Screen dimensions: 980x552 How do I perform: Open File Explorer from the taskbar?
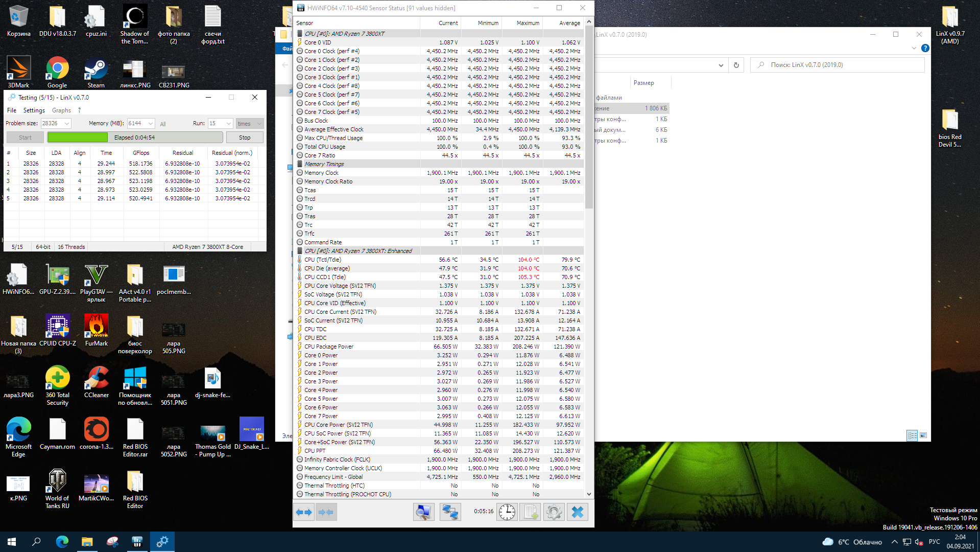coord(87,542)
